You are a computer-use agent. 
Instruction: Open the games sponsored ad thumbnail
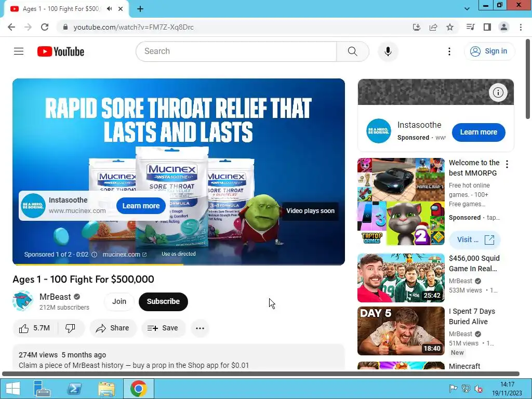click(401, 202)
